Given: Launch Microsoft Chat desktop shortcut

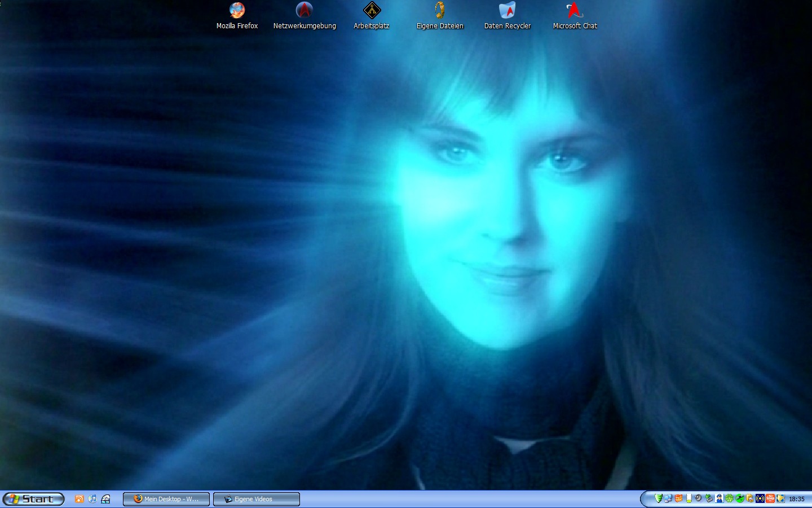Looking at the screenshot, I should [575, 11].
